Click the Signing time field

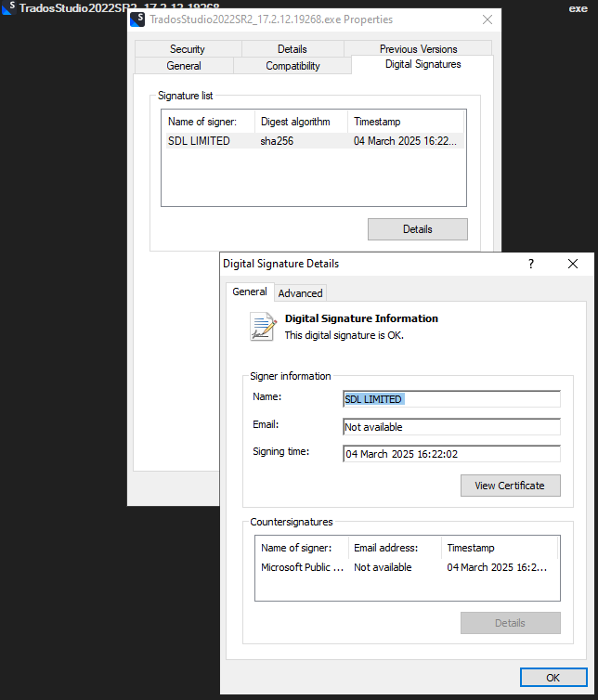[x=451, y=454]
